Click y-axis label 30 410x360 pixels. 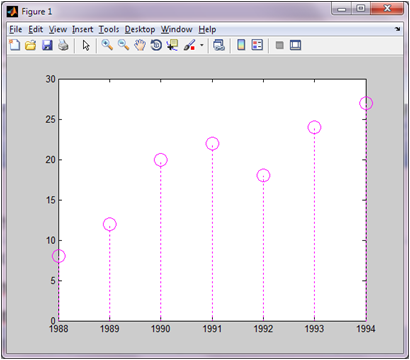tap(51, 79)
